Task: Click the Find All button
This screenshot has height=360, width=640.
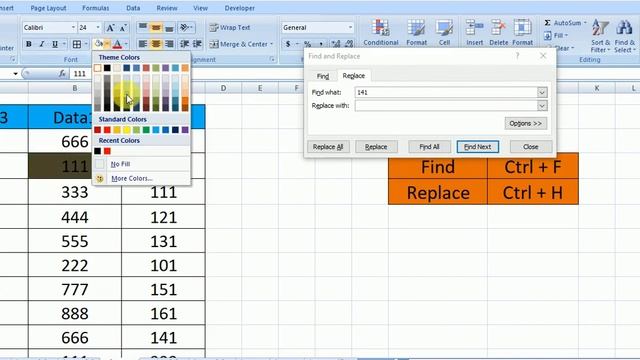Action: 429,147
